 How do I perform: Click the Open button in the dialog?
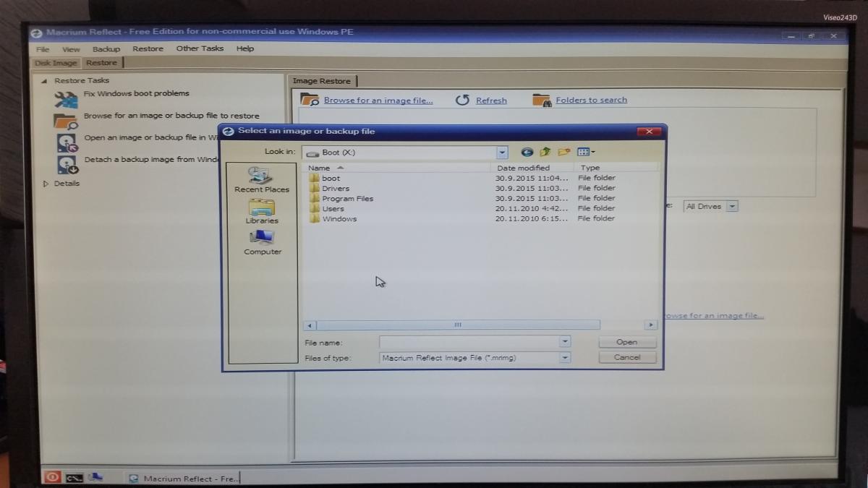coord(627,342)
